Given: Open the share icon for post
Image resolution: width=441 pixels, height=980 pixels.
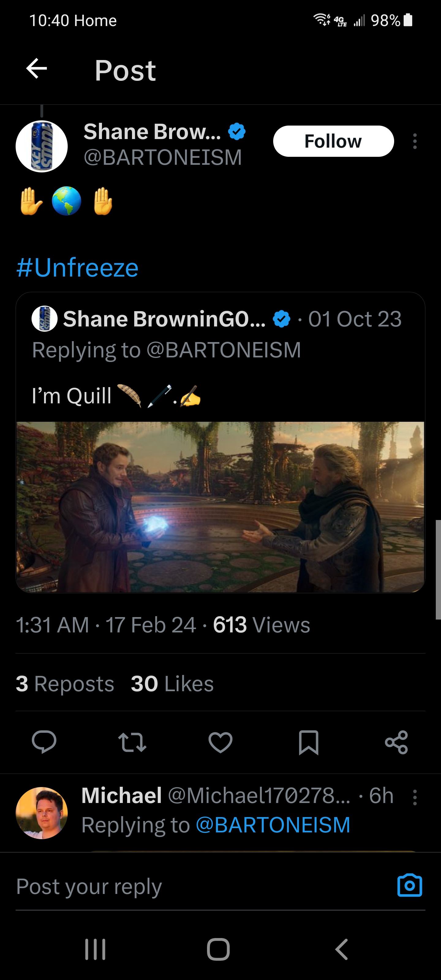Looking at the screenshot, I should (x=397, y=742).
